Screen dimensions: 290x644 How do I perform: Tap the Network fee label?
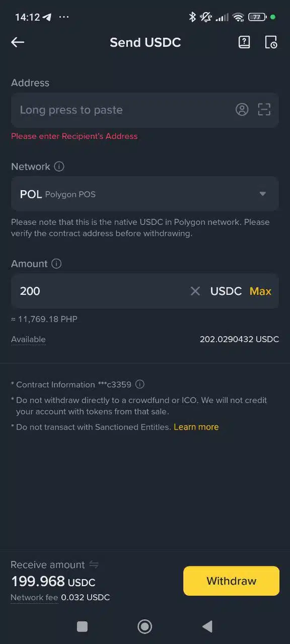point(34,597)
